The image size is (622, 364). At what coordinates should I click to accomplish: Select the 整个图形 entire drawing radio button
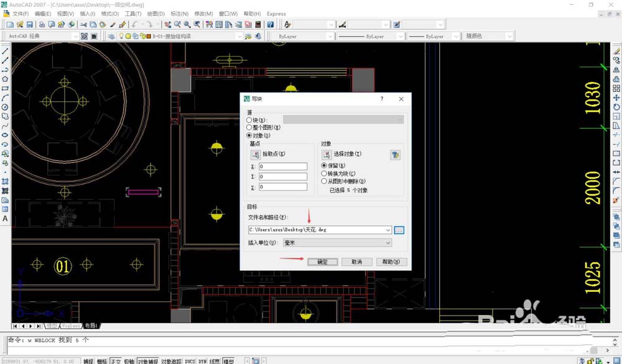click(249, 127)
